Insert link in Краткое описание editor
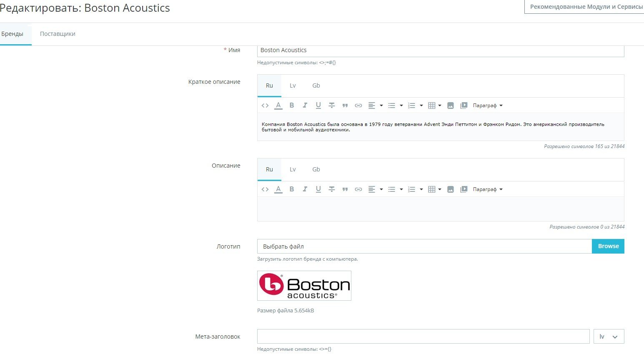 [x=358, y=106]
